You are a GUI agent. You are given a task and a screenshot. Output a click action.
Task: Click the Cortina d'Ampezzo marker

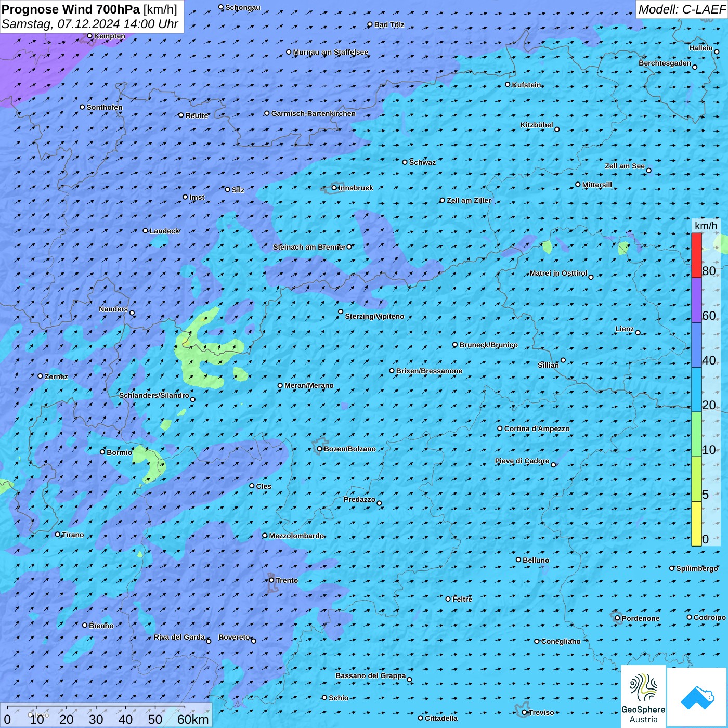(500, 428)
